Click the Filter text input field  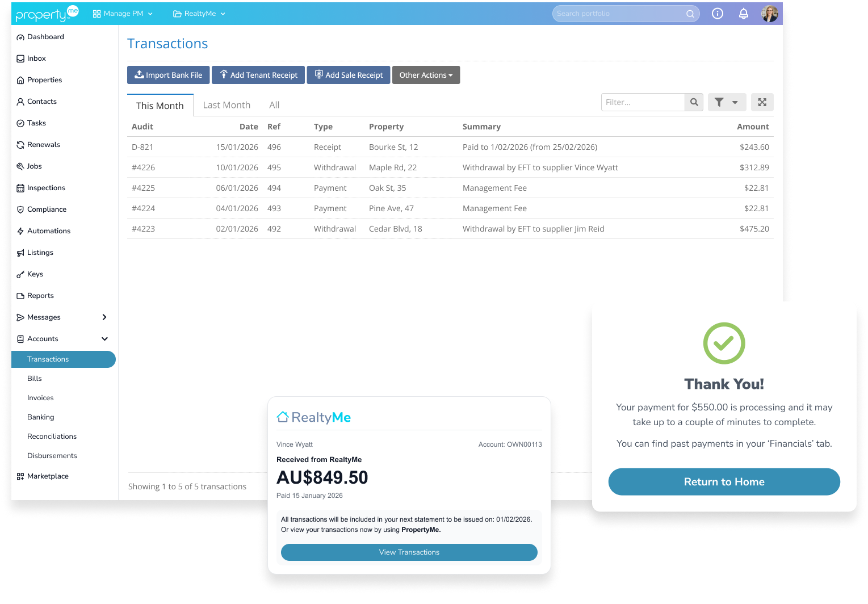click(641, 102)
